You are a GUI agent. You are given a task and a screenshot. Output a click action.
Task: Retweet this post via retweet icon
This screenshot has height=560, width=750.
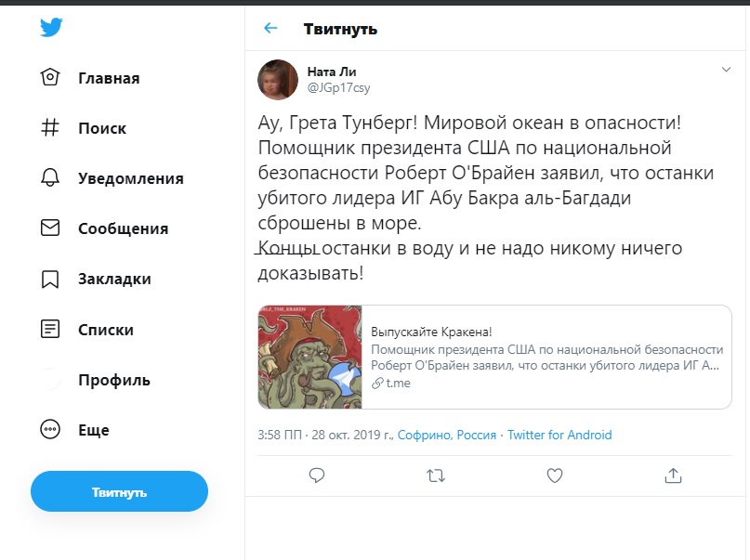click(x=435, y=475)
